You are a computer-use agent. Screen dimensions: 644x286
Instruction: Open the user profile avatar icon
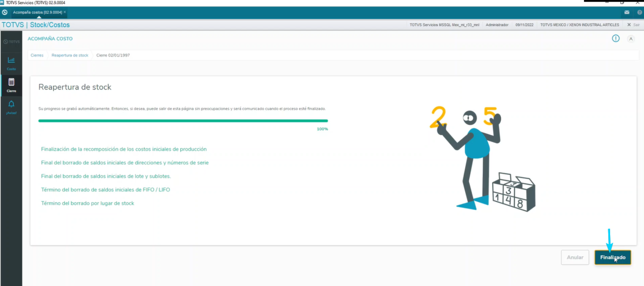pyautogui.click(x=631, y=39)
